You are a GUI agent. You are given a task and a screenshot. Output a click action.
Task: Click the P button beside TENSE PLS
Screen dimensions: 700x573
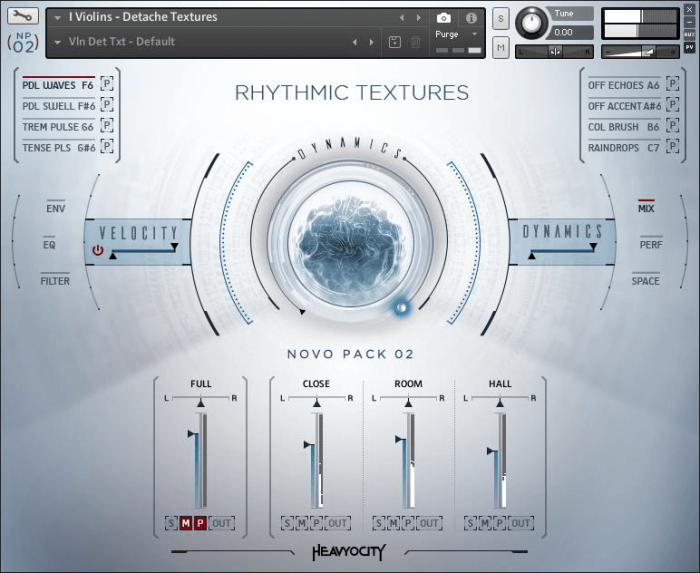[x=107, y=146]
